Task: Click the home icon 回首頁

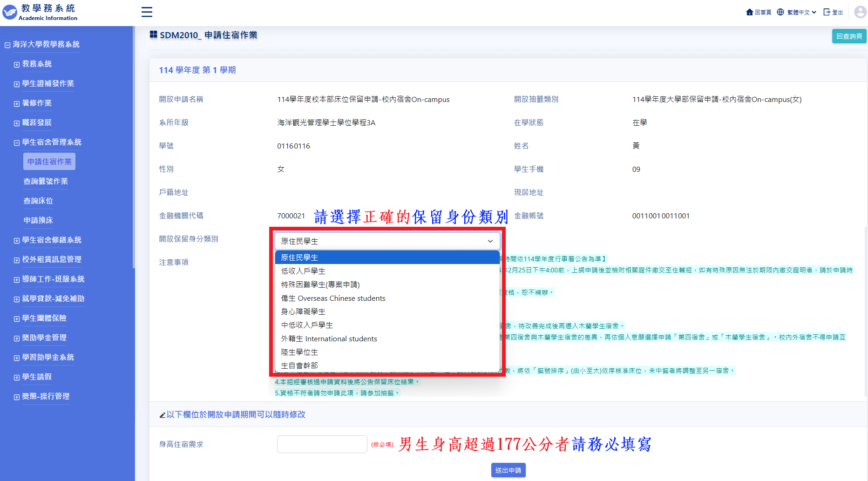Action: click(759, 12)
